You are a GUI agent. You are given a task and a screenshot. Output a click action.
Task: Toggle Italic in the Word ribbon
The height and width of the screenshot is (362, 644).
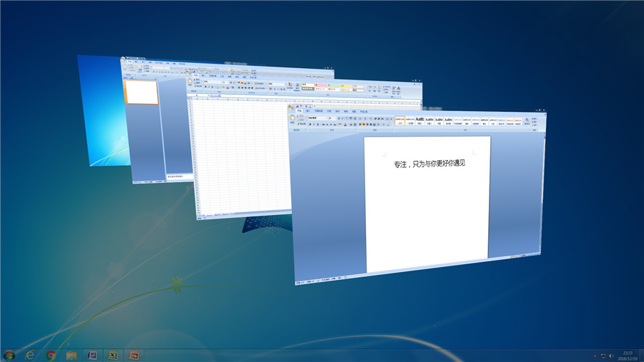314,124
